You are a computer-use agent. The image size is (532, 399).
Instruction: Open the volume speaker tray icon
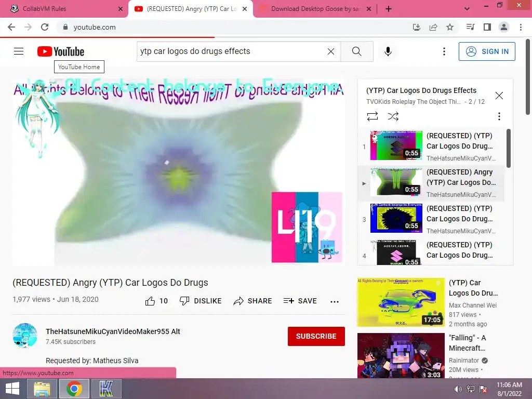point(458,389)
